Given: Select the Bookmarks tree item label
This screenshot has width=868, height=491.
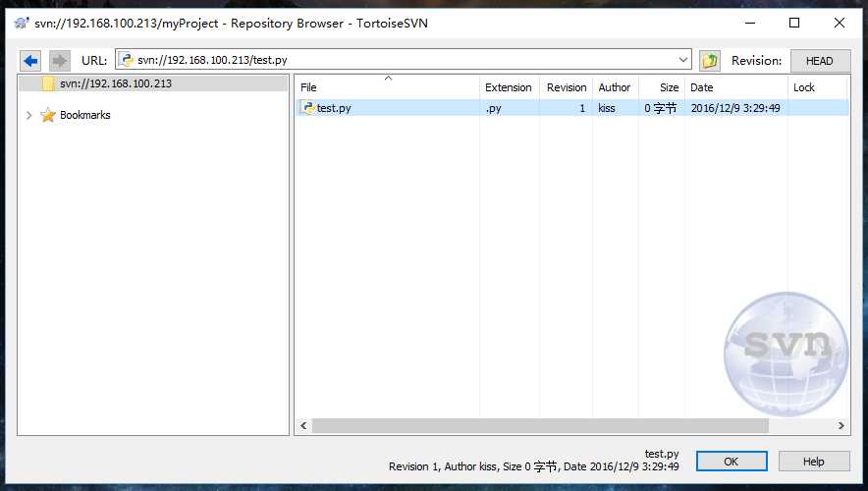Looking at the screenshot, I should [84, 115].
